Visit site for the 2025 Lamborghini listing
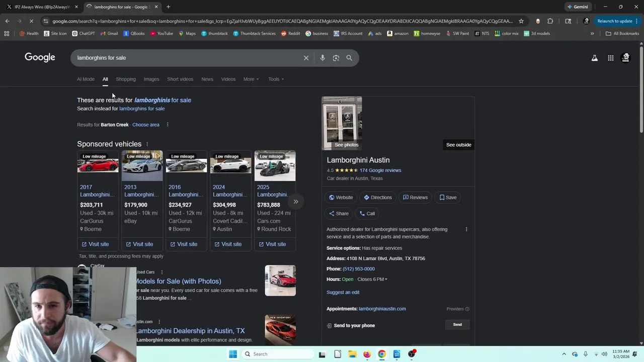Screen dimensions: 644x362 pos(272,244)
